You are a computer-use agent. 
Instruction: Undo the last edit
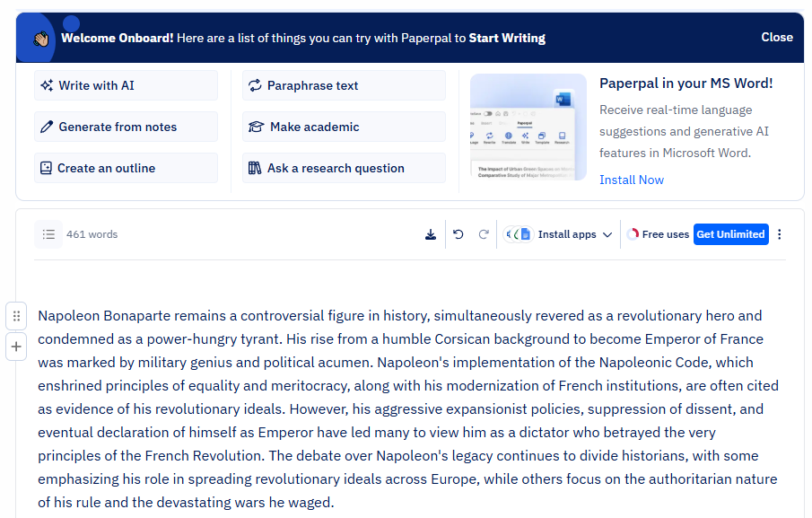click(458, 234)
